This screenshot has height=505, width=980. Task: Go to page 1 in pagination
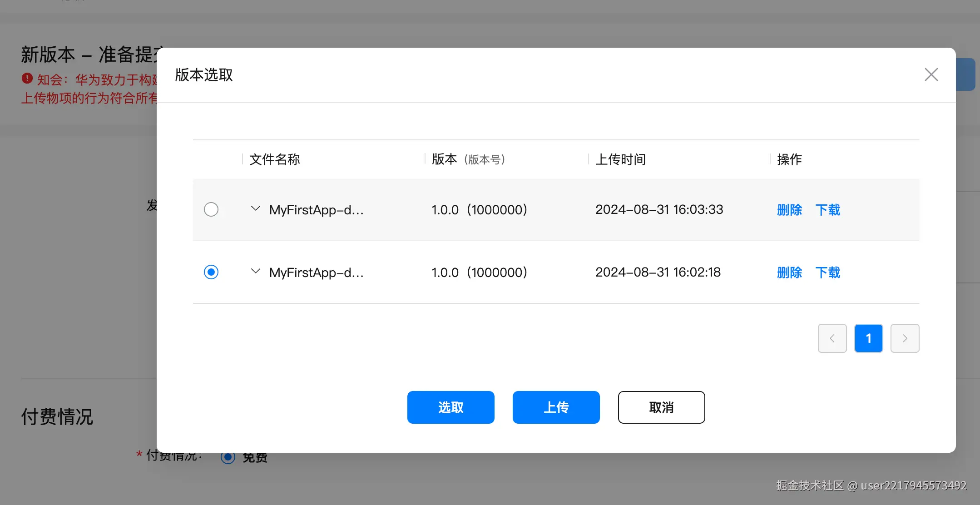click(x=868, y=338)
